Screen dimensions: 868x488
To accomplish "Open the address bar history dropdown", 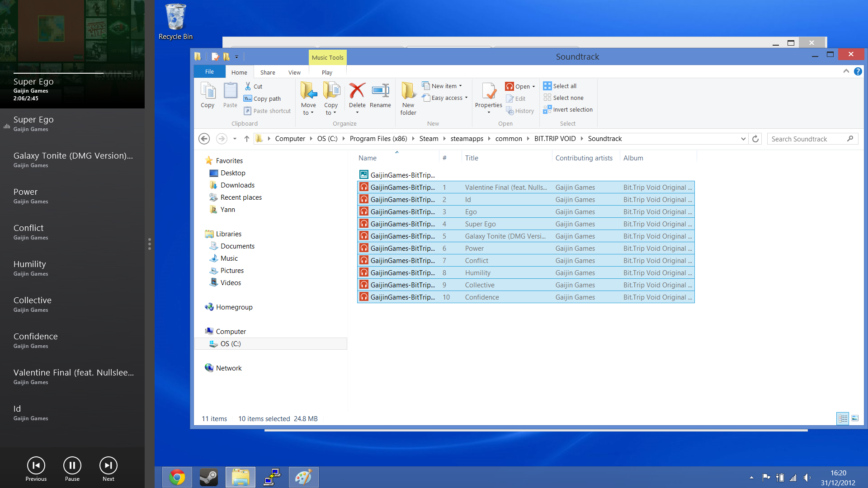I will click(x=743, y=139).
